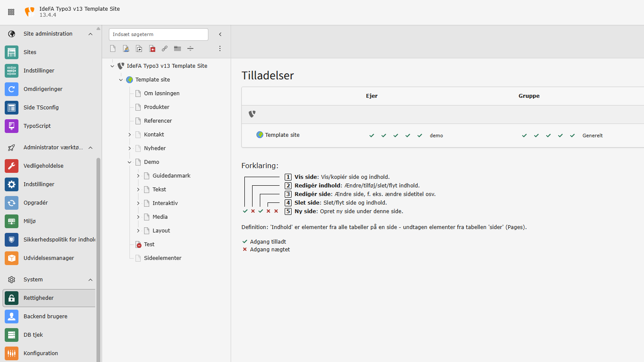Open the application grid icon at top left

pyautogui.click(x=11, y=12)
